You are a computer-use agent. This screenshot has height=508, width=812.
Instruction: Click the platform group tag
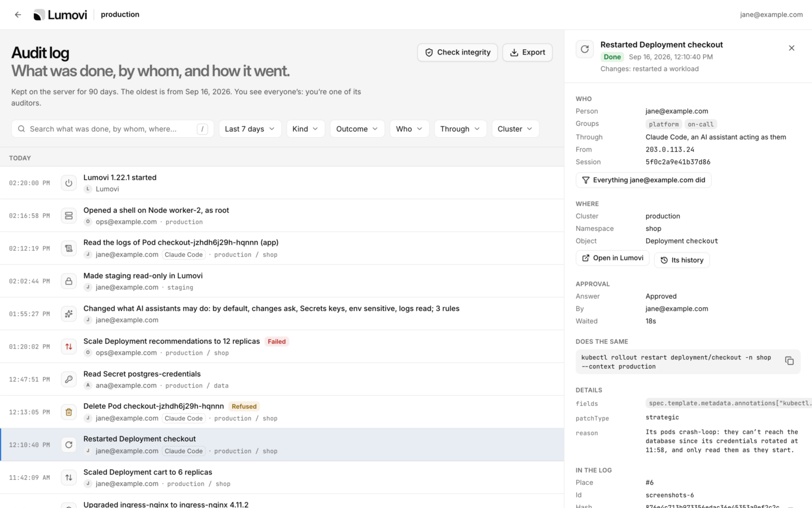click(664, 124)
